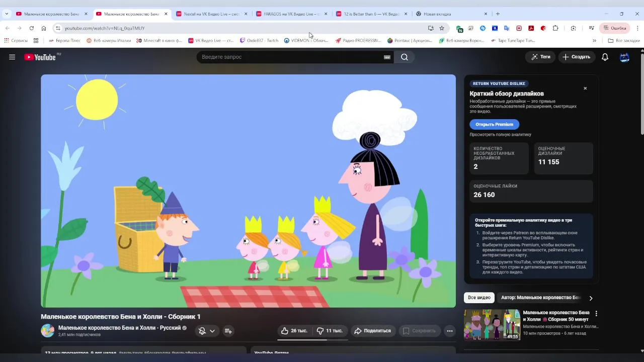Viewport: 644px width, 362px height.
Task: Click the main video player
Action: (248, 191)
